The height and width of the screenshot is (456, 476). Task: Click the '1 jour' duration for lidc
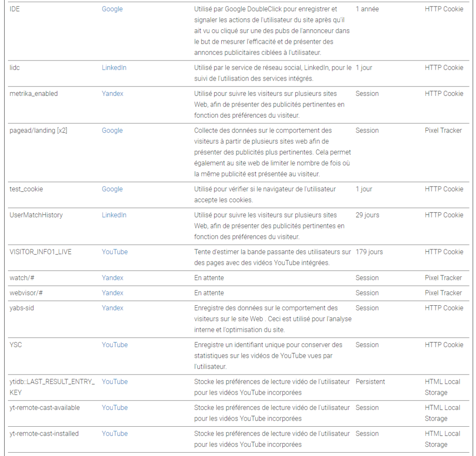pos(364,68)
